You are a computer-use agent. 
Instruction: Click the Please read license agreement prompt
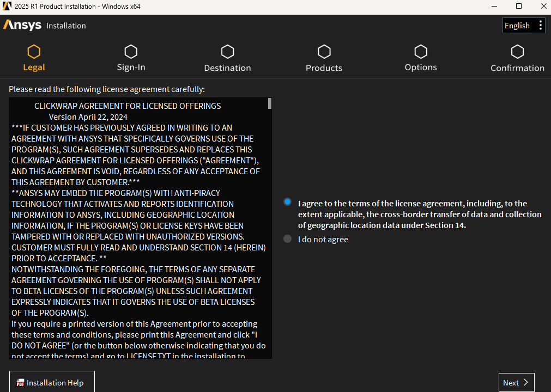click(107, 89)
